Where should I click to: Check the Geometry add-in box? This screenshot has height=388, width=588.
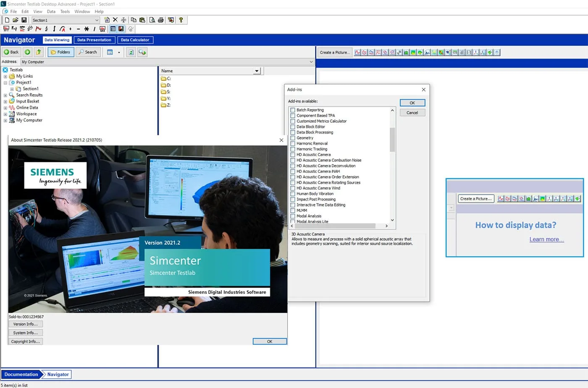click(x=293, y=138)
